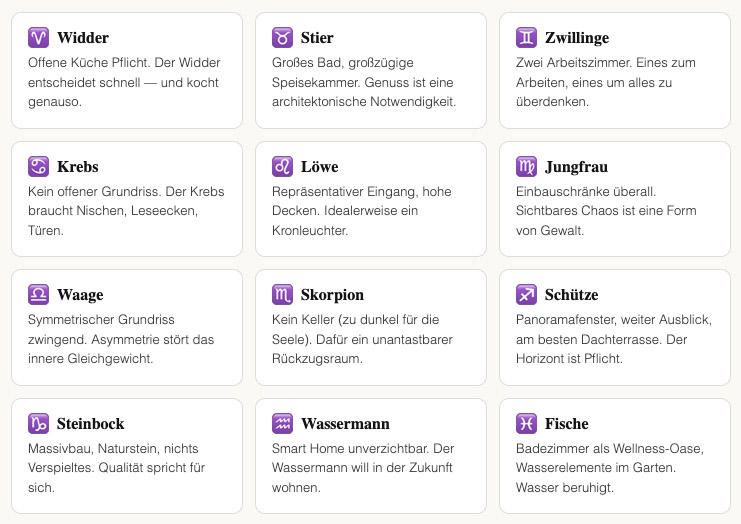Click the Stier zodiac symbol icon
Screen dimensions: 741x524
[x=282, y=38]
